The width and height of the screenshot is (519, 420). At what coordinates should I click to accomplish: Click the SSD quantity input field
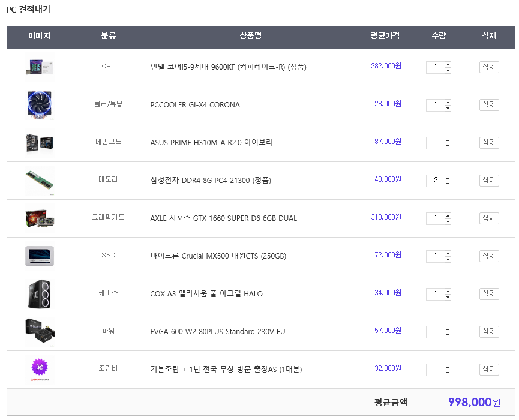point(435,256)
